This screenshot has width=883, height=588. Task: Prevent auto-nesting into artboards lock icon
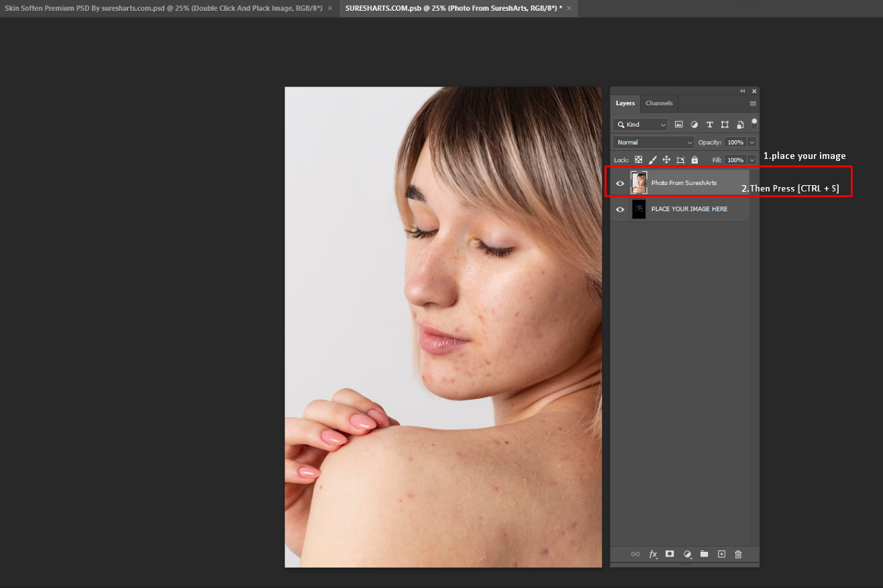680,160
